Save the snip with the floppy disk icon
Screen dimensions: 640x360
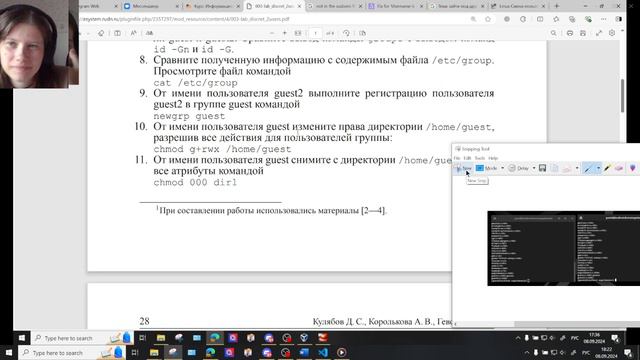(542, 168)
